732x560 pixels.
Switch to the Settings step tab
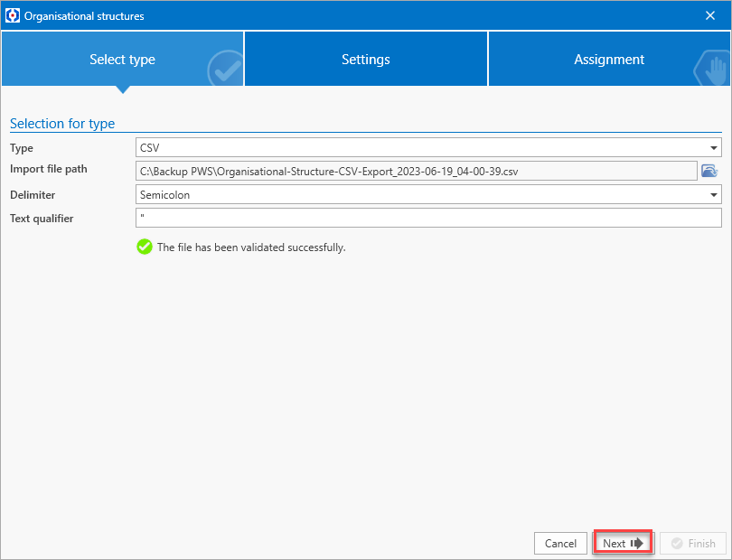pyautogui.click(x=366, y=60)
